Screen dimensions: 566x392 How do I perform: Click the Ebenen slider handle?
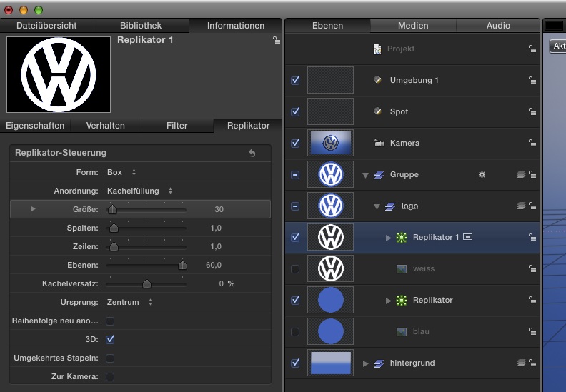[x=183, y=265]
